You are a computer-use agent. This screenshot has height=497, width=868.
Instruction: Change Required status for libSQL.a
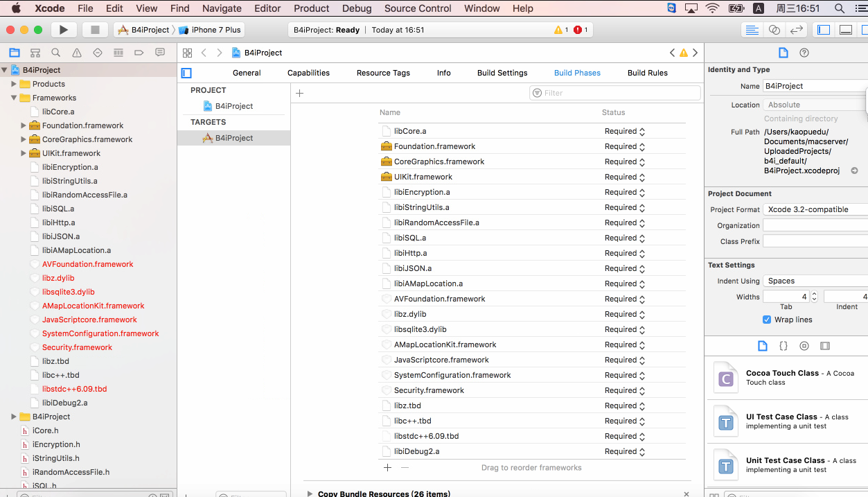click(625, 238)
